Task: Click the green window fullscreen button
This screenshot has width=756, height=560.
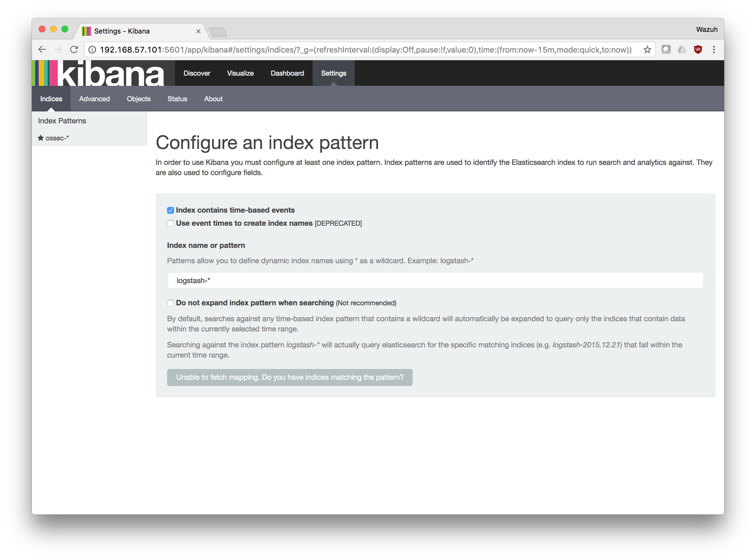Action: [x=65, y=29]
